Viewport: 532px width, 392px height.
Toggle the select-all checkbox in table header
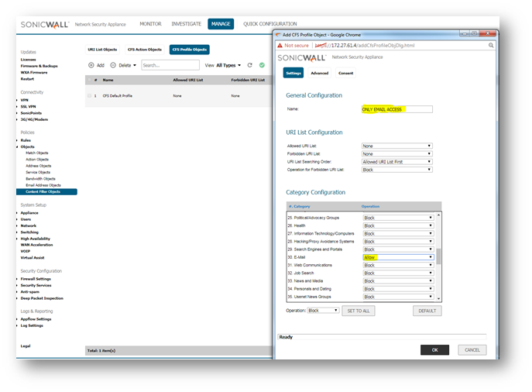(x=89, y=80)
